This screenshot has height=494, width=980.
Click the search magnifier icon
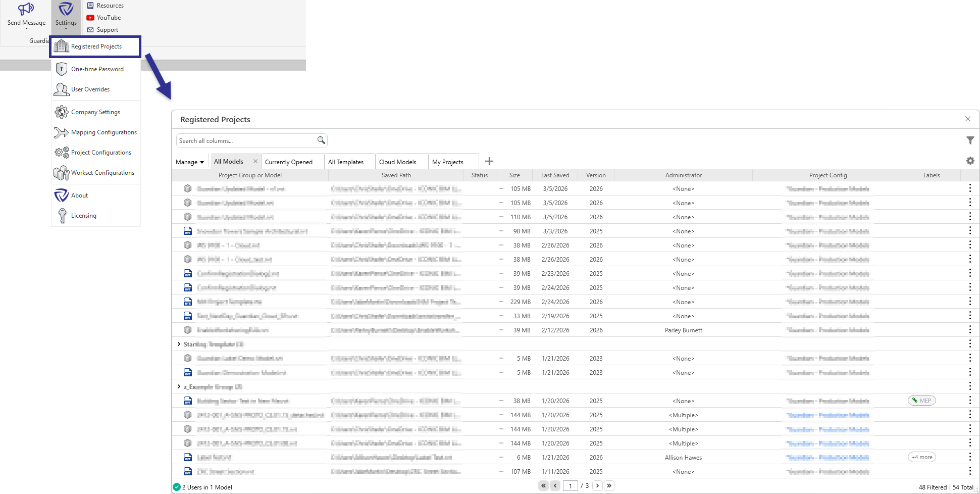(x=321, y=140)
